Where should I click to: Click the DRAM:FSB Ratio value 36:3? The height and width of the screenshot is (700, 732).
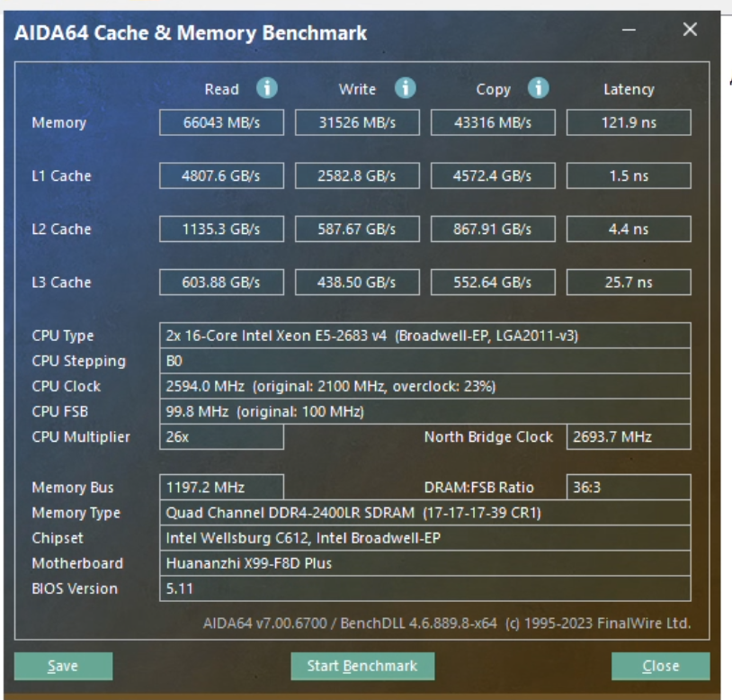[x=629, y=487]
